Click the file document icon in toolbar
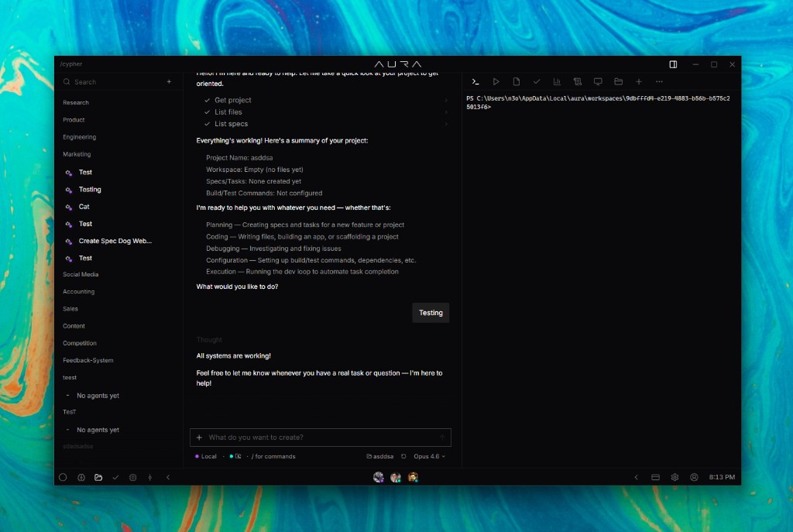This screenshot has width=793, height=532. click(517, 82)
